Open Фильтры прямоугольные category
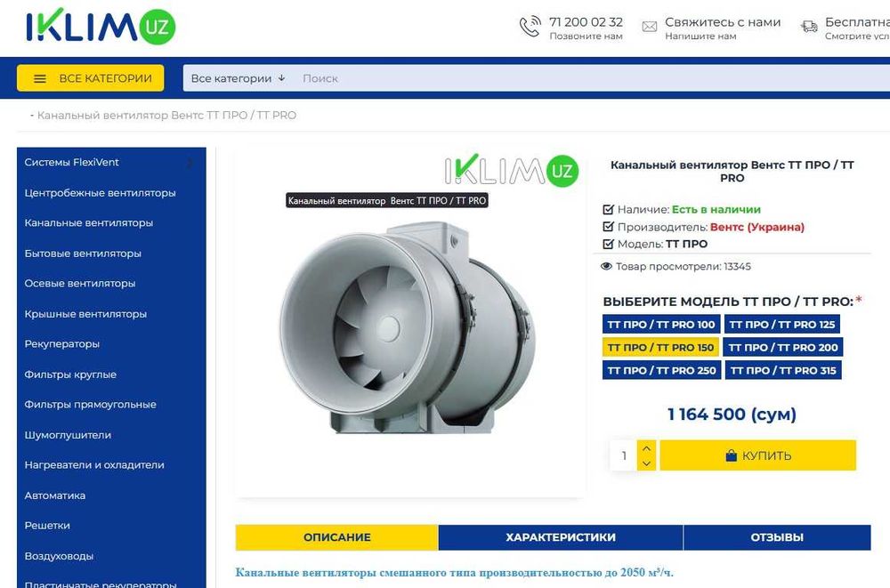The image size is (890, 588). [90, 405]
